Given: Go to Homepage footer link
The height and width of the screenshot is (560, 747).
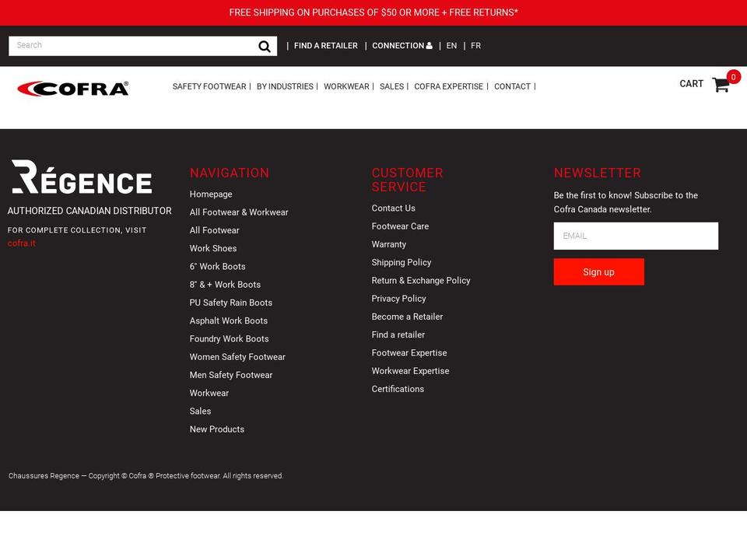Looking at the screenshot, I should (x=211, y=194).
